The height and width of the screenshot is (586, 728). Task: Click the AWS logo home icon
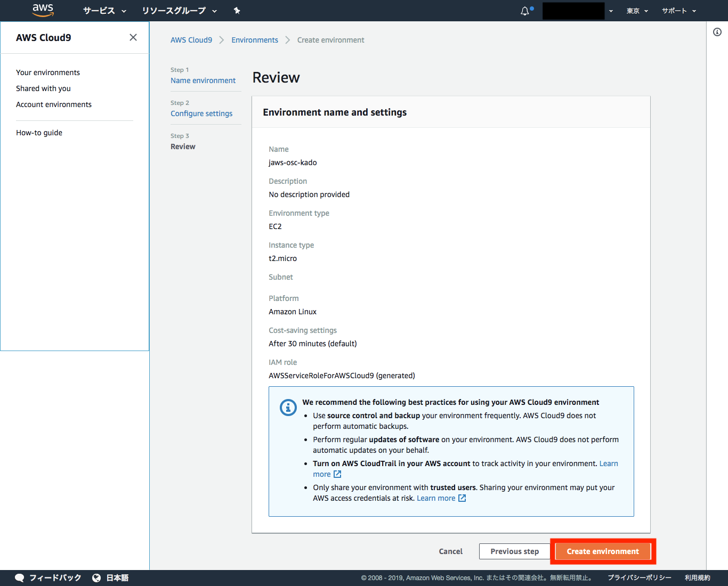click(x=43, y=10)
